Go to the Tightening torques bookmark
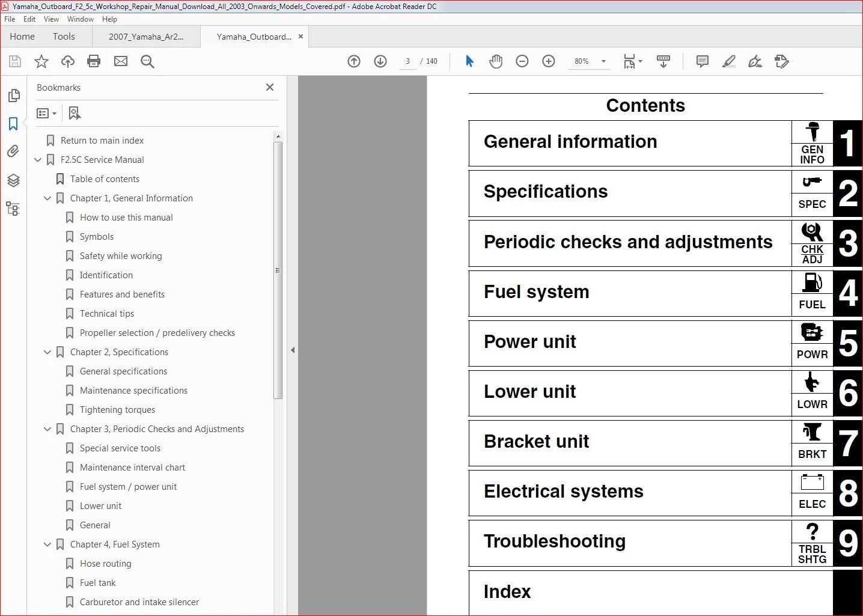This screenshot has height=616, width=863. [x=117, y=410]
